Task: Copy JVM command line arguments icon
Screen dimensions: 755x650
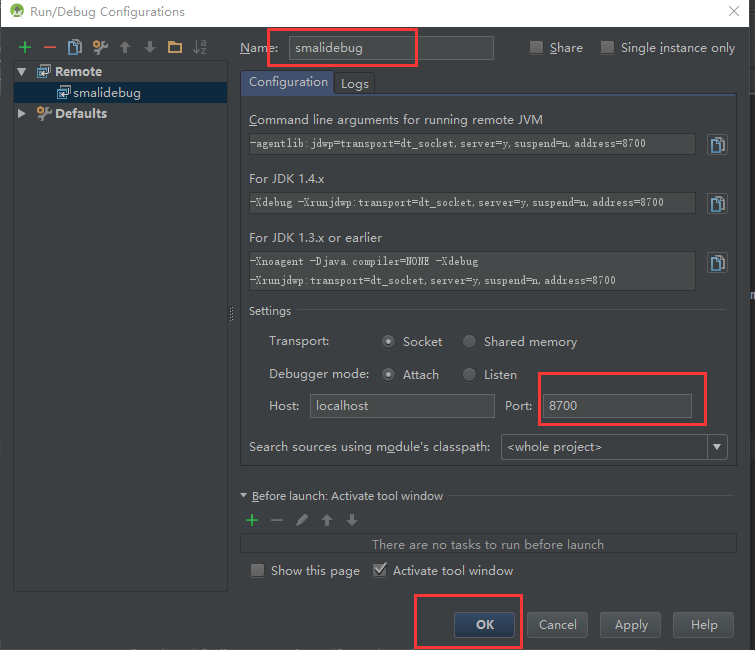Action: [717, 144]
